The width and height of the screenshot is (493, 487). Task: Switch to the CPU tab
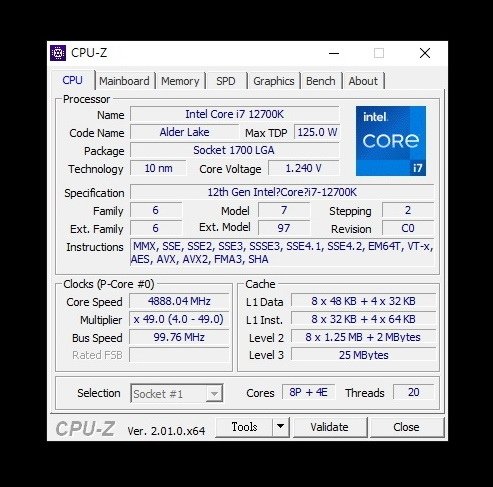coord(72,80)
